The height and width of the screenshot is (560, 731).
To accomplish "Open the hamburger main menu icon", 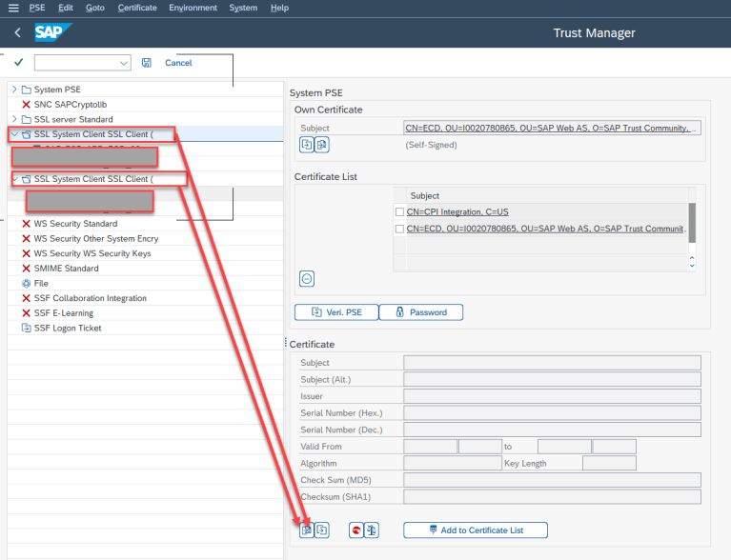I will (13, 8).
